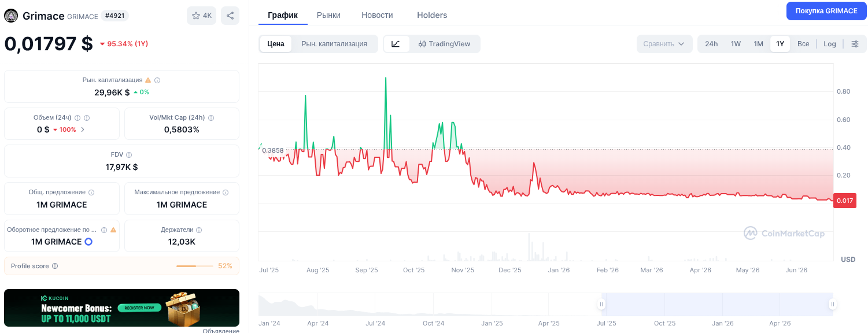Image resolution: width=868 pixels, height=333 pixels.
Task: Open info icon beside Максимальное предложение
Action: pos(226,193)
